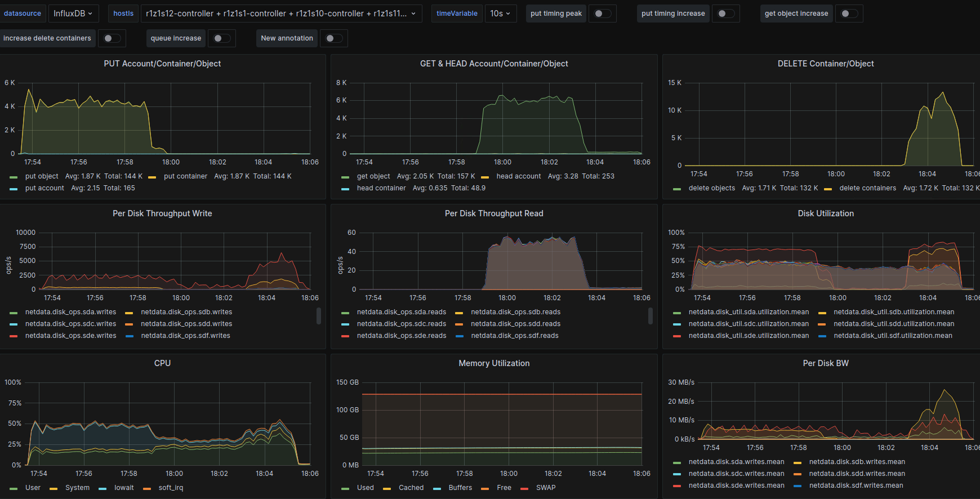Toggle the queue increase switch
The image size is (980, 499).
(x=221, y=38)
